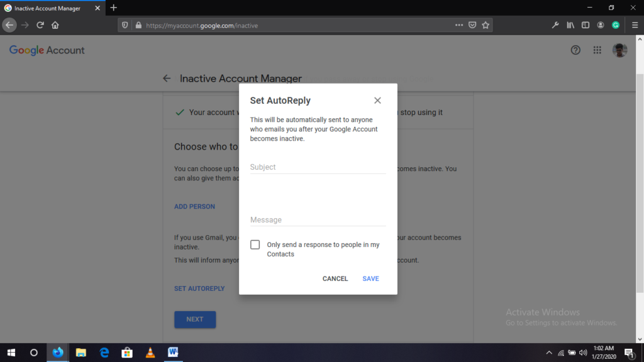Save page to Pocket

pyautogui.click(x=472, y=25)
